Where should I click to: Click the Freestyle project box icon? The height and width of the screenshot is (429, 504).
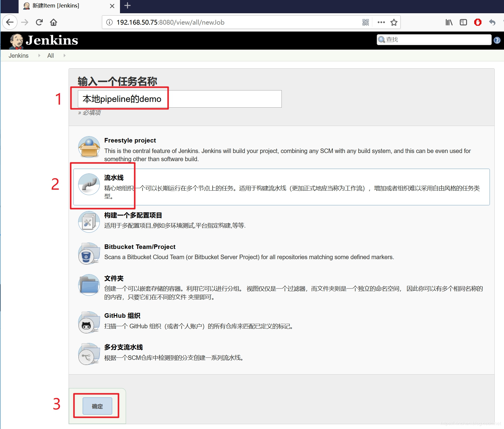pos(88,147)
